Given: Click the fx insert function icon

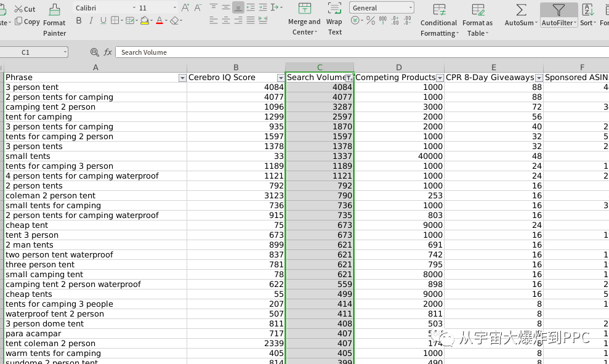Looking at the screenshot, I should click(108, 52).
